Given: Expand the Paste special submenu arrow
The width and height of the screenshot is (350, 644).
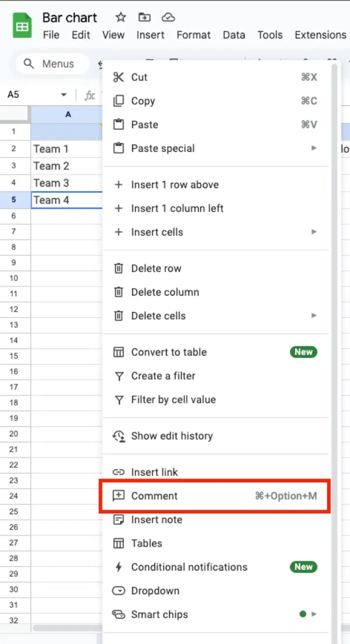Looking at the screenshot, I should [x=314, y=148].
